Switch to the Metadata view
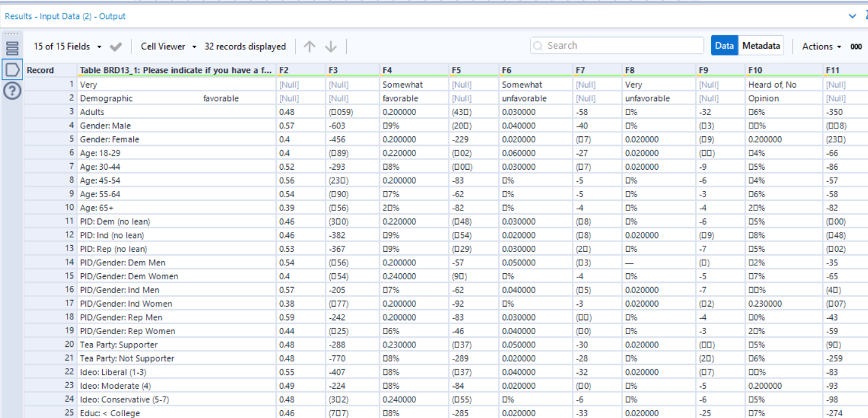This screenshot has height=418, width=868. coord(760,46)
